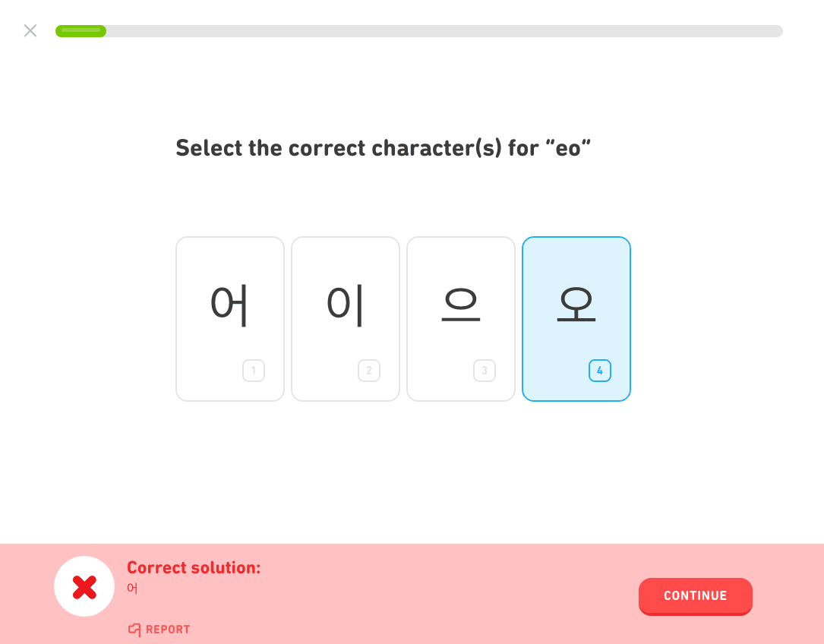Click the Correct solution heading
This screenshot has height=644, width=824.
(193, 567)
